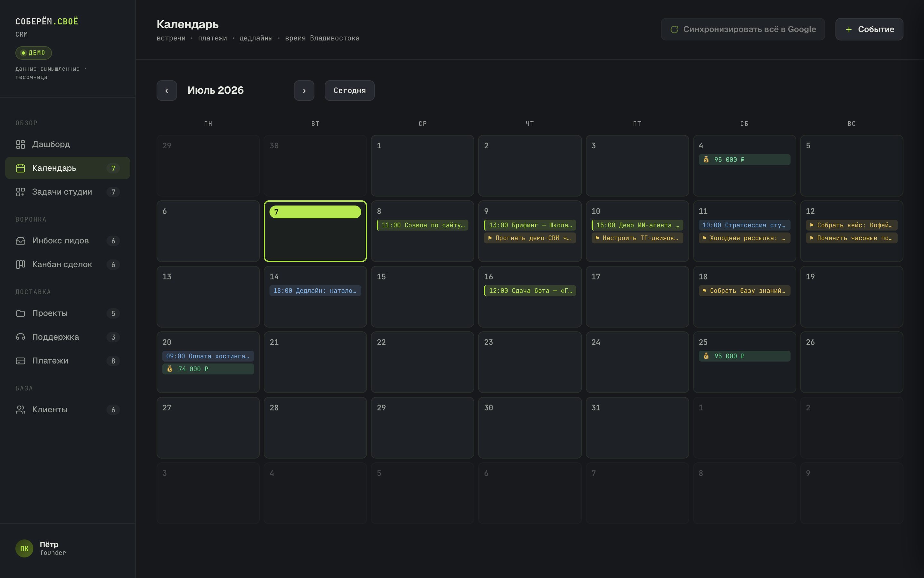Click the СОБЕРЁМ.СВОЁ logo
This screenshot has width=924, height=578.
(x=47, y=22)
